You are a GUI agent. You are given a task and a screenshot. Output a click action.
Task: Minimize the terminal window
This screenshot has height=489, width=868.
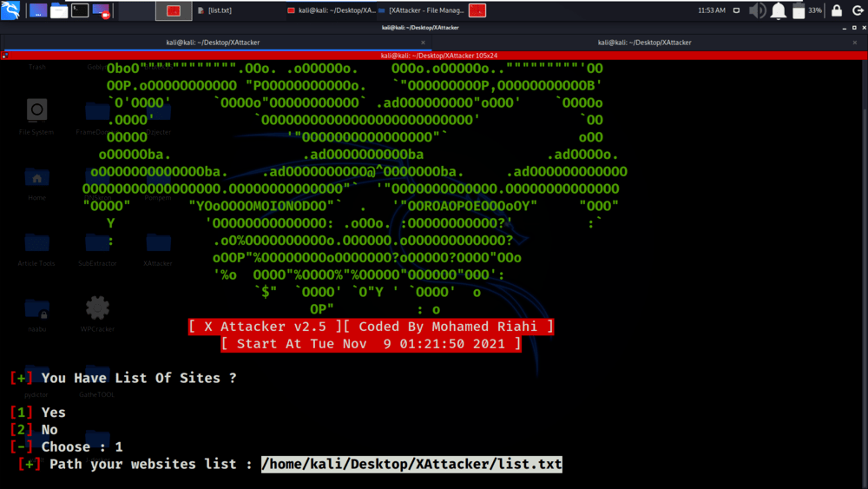pos(845,28)
